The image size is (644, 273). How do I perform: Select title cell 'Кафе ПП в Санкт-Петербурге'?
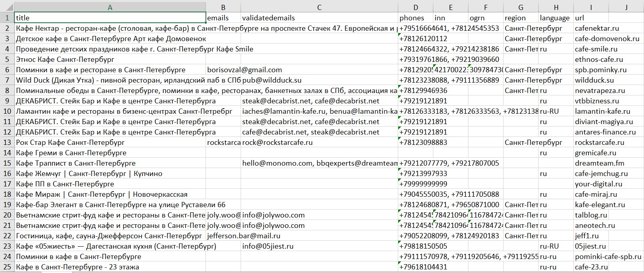[x=110, y=184]
